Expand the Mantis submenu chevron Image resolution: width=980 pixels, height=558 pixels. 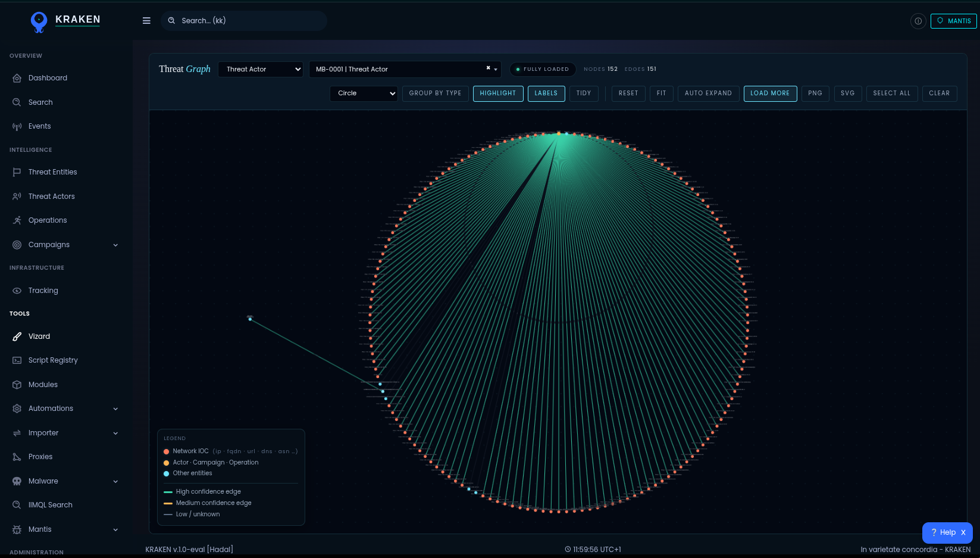(x=115, y=529)
